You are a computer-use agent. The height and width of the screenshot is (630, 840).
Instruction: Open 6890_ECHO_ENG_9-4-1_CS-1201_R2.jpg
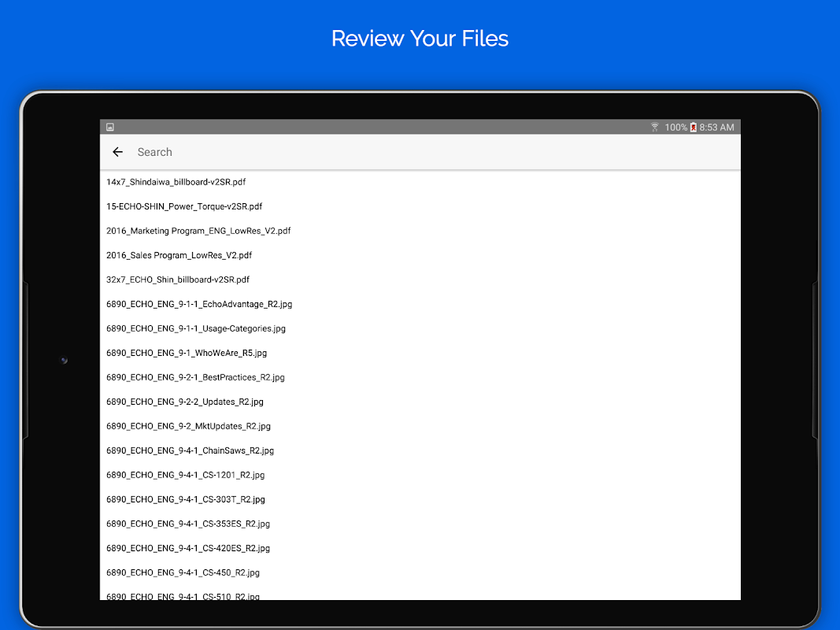pos(420,475)
